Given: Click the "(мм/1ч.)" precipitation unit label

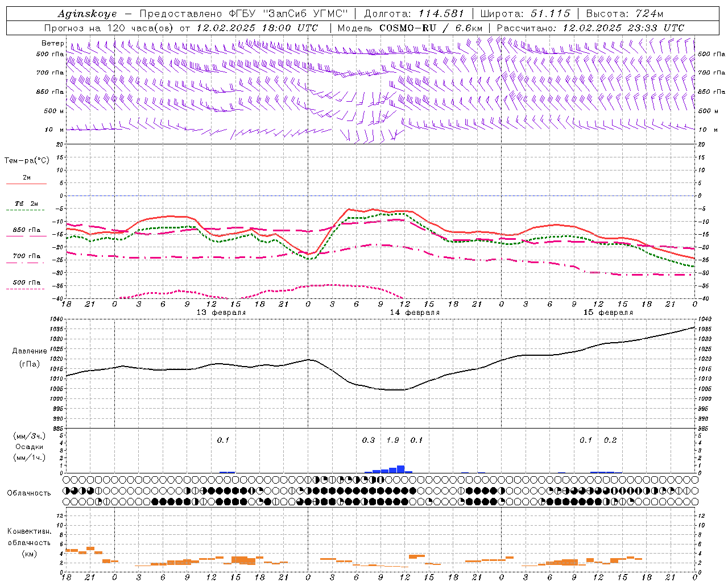Looking at the screenshot, I should coord(29,458).
